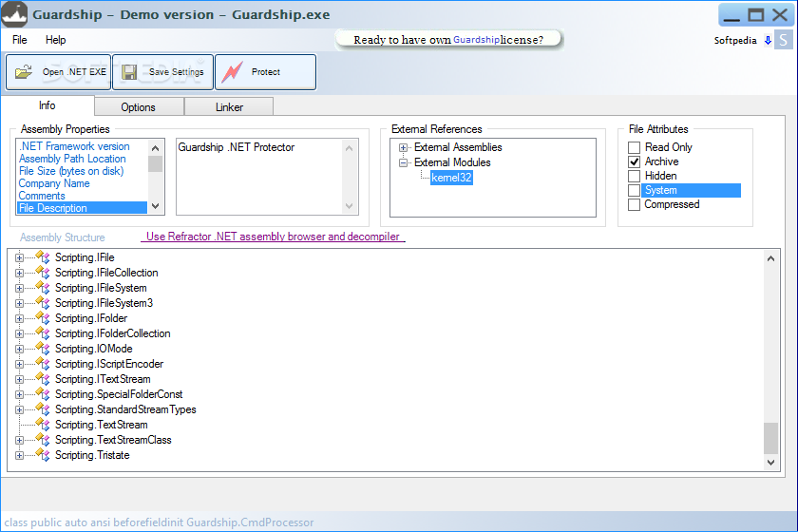This screenshot has width=798, height=532.
Task: Click the assembly properties list scrollbar thumb
Action: coord(155,164)
